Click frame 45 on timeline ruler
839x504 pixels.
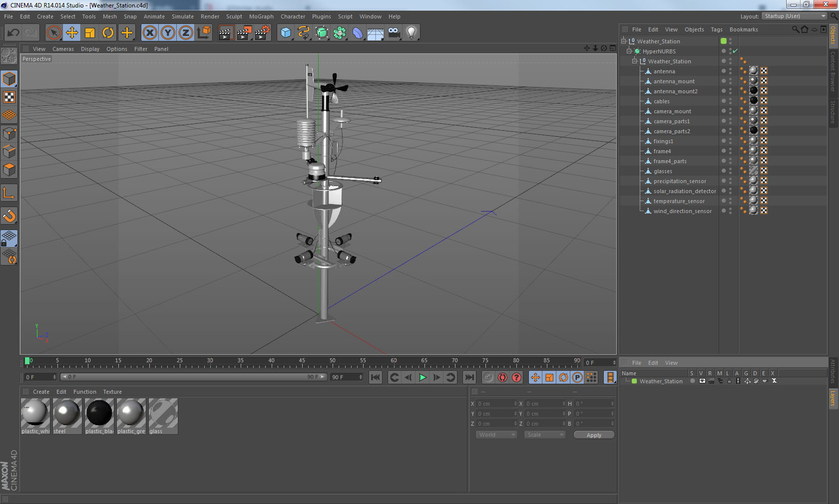coord(302,361)
